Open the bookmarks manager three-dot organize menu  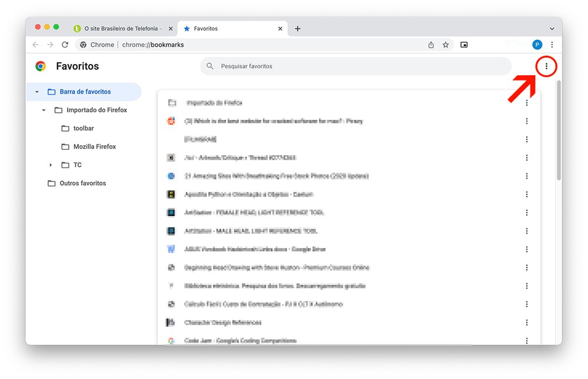(x=546, y=66)
